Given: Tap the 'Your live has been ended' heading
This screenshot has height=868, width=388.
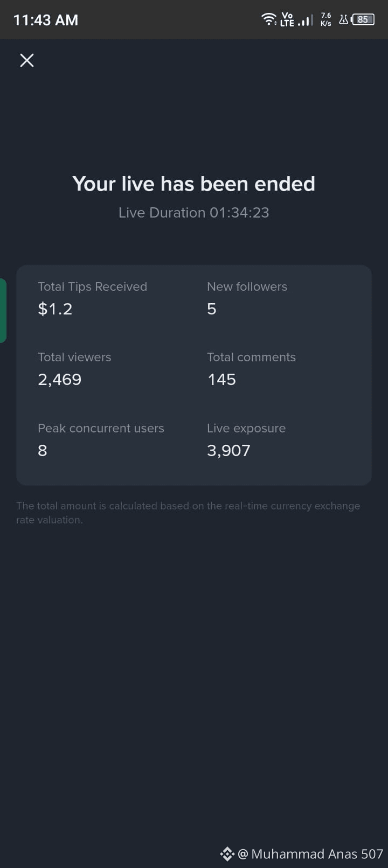Looking at the screenshot, I should (194, 184).
